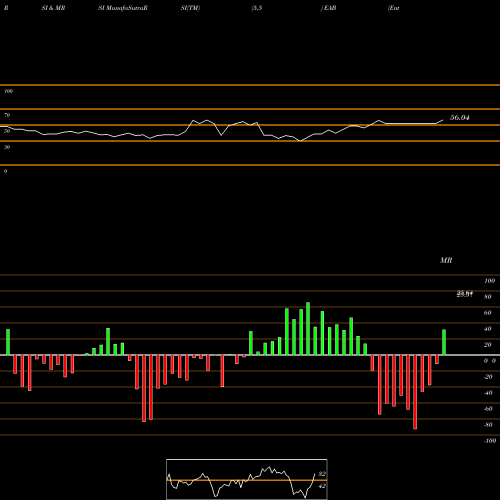Select the tallest green histogram bar
Screen dimensions: 500x500
(x=308, y=329)
